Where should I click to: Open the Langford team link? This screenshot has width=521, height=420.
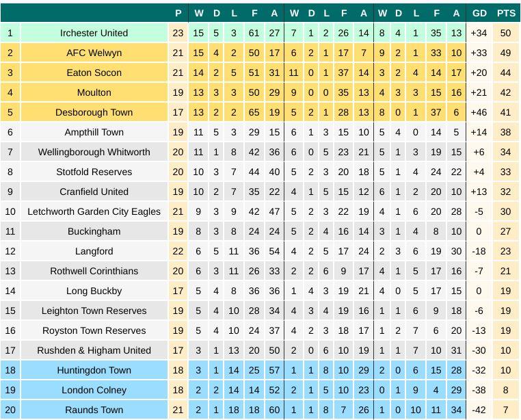[x=94, y=251]
